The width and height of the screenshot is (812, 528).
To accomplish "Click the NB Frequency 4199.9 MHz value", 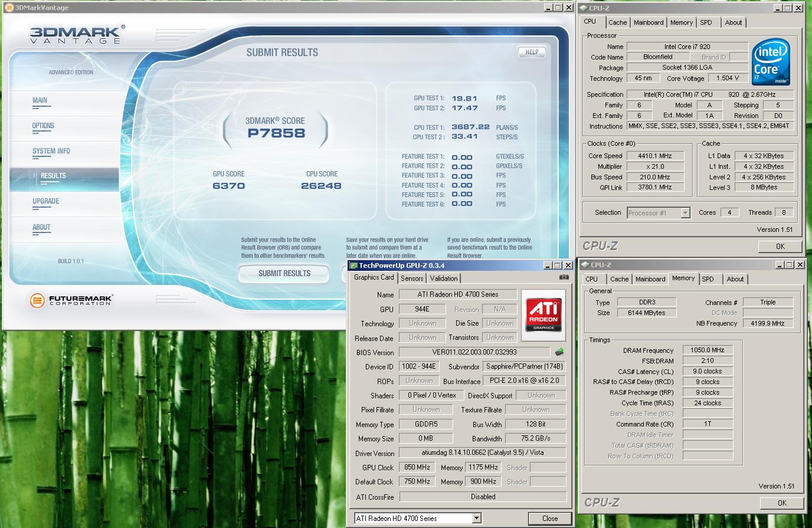I will pyautogui.click(x=767, y=323).
